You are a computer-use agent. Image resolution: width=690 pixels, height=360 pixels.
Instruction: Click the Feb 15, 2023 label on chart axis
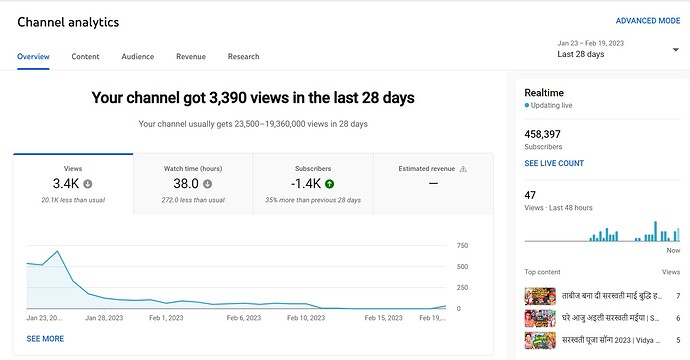pyautogui.click(x=383, y=318)
